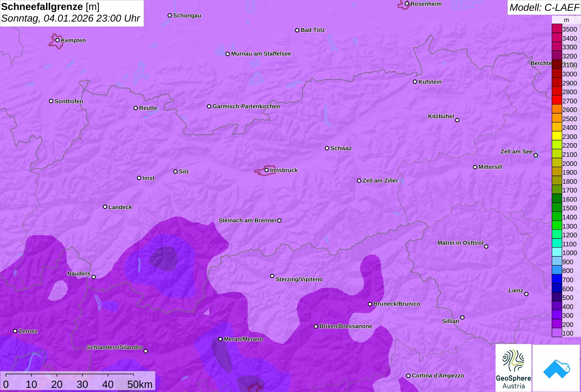Viewport: 581px width, 392px height.
Task: Select the Mittersill location marker
Action: pyautogui.click(x=475, y=167)
